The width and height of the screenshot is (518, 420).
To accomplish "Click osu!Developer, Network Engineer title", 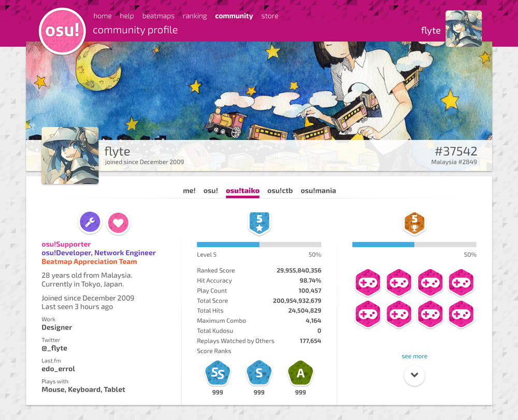I will (98, 253).
